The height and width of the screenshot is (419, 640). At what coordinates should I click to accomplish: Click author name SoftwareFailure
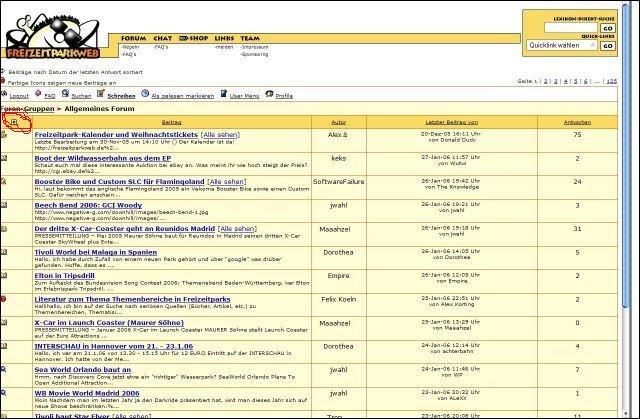338,182
